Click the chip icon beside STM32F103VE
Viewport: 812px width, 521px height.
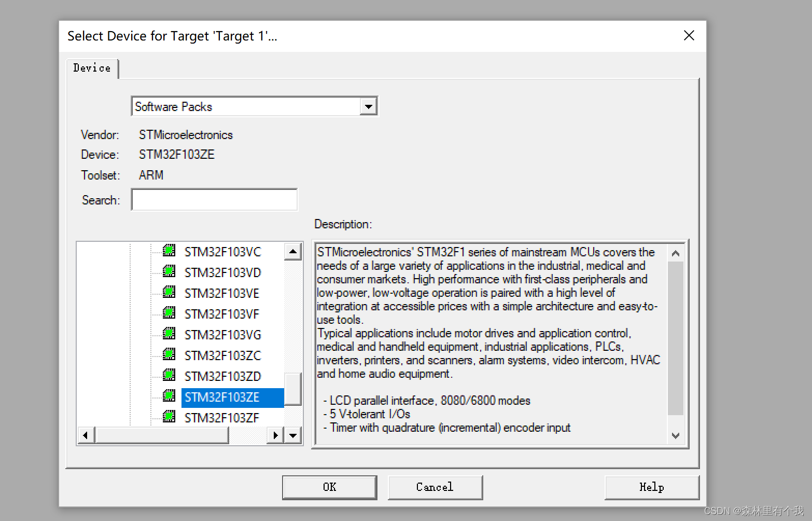(169, 292)
